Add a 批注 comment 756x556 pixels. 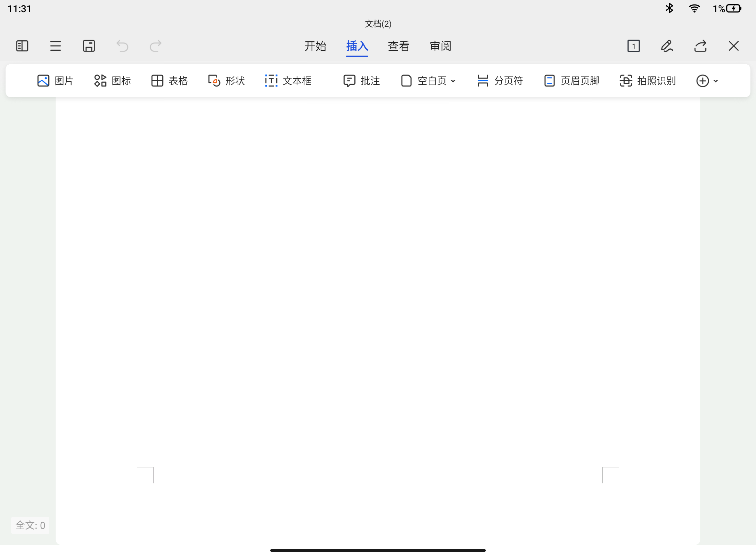pyautogui.click(x=361, y=81)
